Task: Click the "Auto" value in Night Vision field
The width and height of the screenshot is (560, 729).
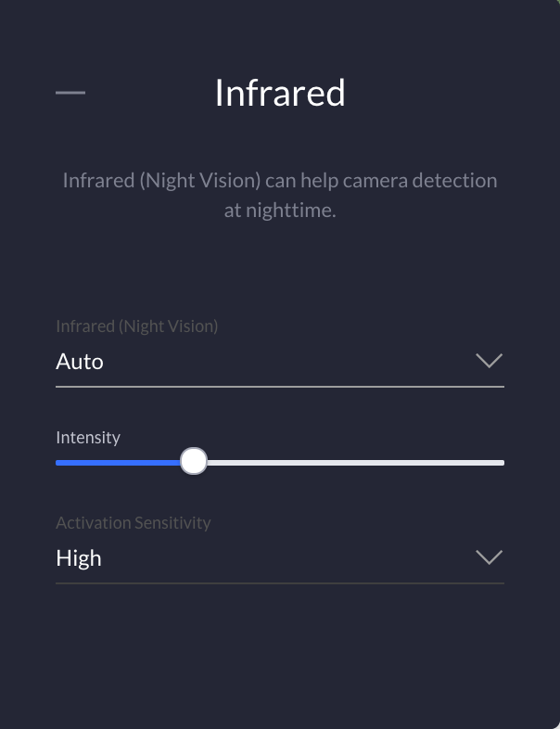Action: pos(80,362)
